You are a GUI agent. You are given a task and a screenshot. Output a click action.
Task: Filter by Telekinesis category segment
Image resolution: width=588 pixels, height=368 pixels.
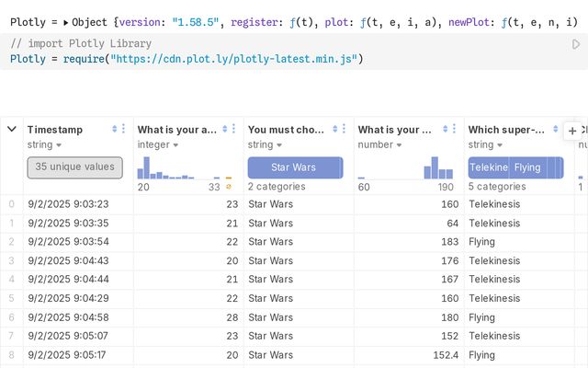(488, 167)
